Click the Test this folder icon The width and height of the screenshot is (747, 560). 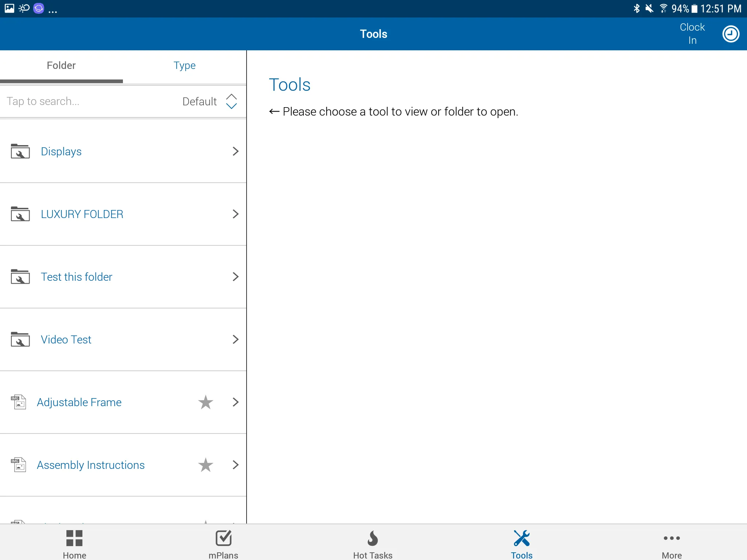coord(20,277)
